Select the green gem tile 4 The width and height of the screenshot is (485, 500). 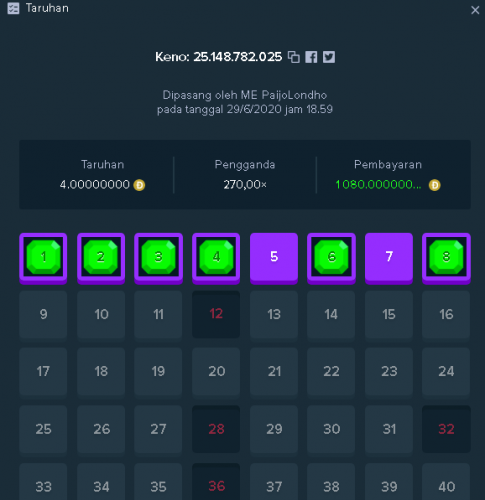216,258
